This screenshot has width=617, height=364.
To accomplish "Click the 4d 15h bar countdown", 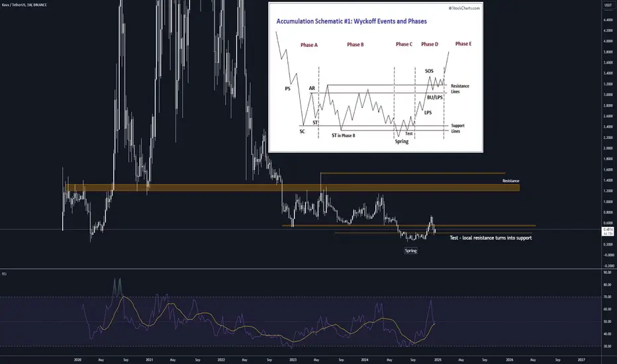I will [x=608, y=234].
